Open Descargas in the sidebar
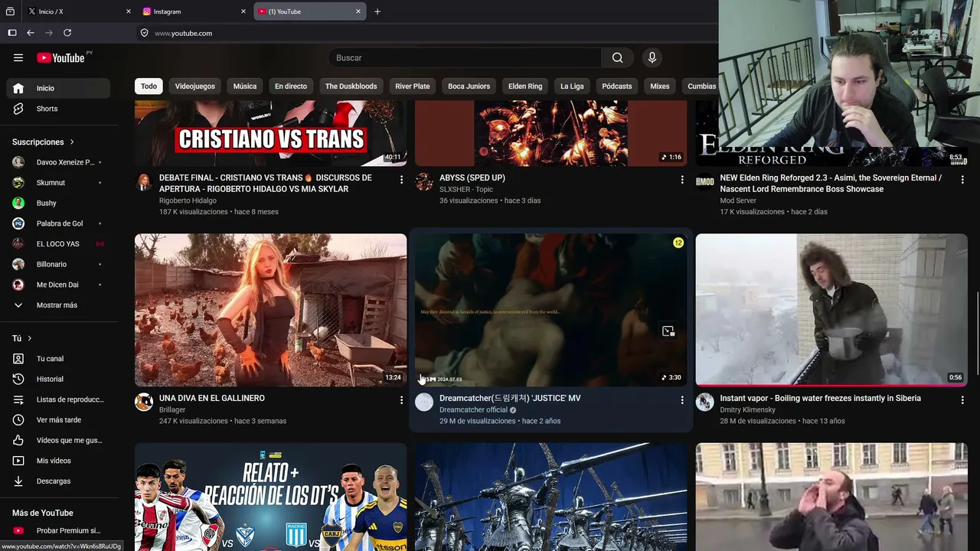This screenshot has width=980, height=551. (58, 481)
